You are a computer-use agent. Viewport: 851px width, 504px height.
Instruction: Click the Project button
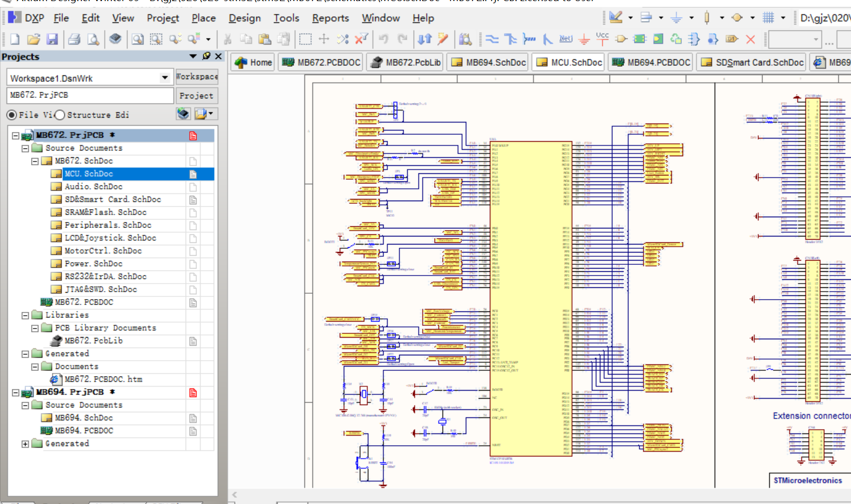click(196, 96)
